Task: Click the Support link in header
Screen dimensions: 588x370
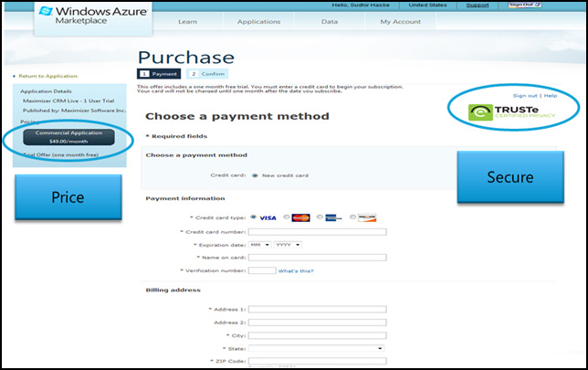Action: coord(478,5)
